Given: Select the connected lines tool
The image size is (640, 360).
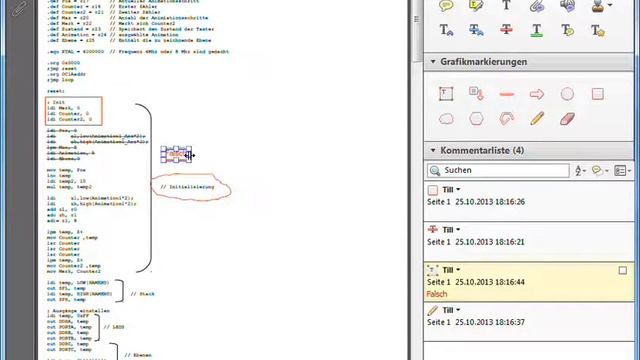Looking at the screenshot, I should click(x=507, y=119).
